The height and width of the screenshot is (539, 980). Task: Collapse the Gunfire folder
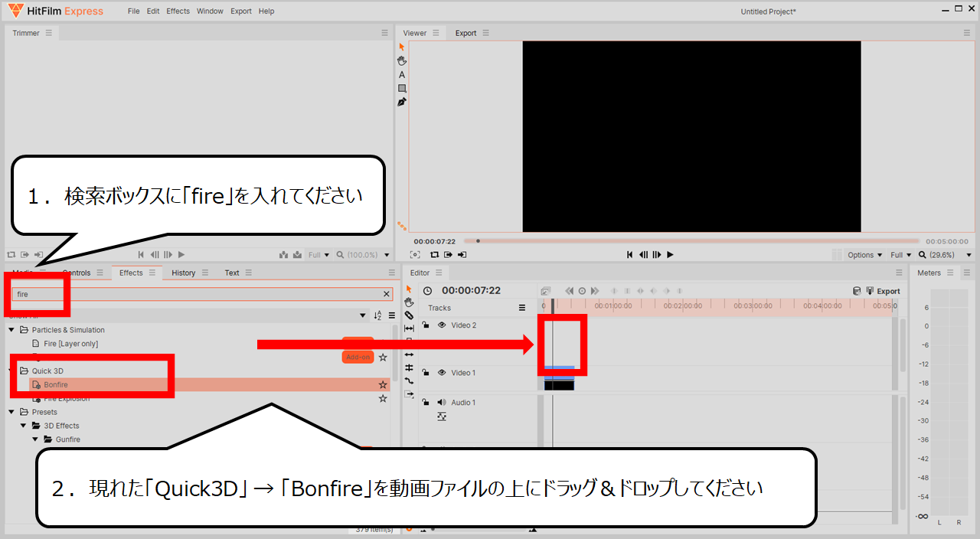point(35,439)
